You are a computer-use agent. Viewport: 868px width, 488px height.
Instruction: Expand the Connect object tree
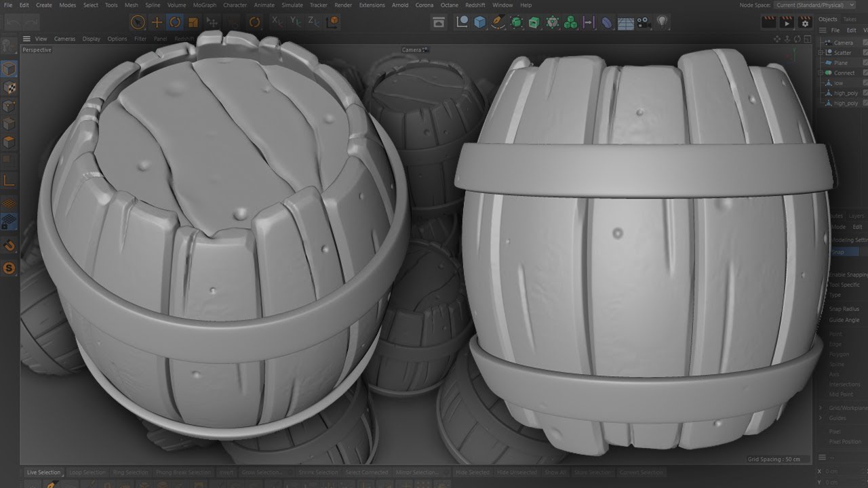tap(821, 73)
